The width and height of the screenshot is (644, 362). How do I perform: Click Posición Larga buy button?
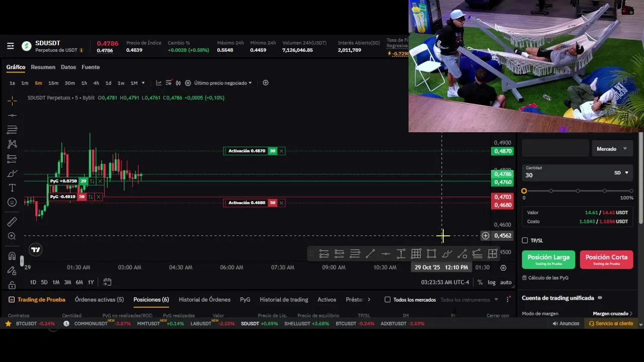pos(548,259)
